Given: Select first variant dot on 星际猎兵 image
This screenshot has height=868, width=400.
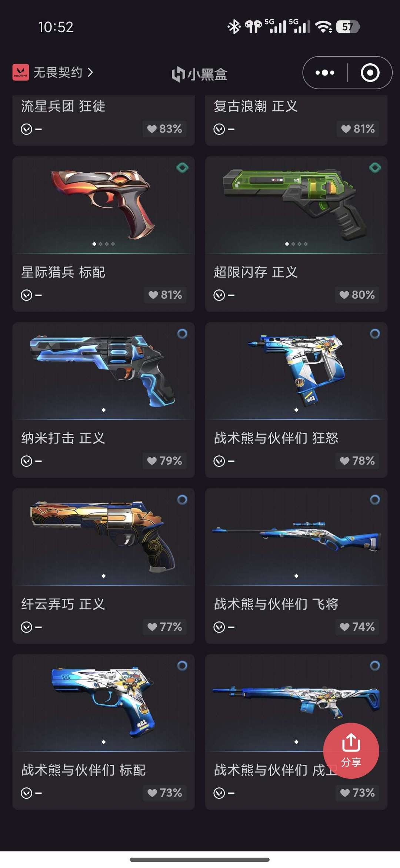Looking at the screenshot, I should (x=94, y=244).
